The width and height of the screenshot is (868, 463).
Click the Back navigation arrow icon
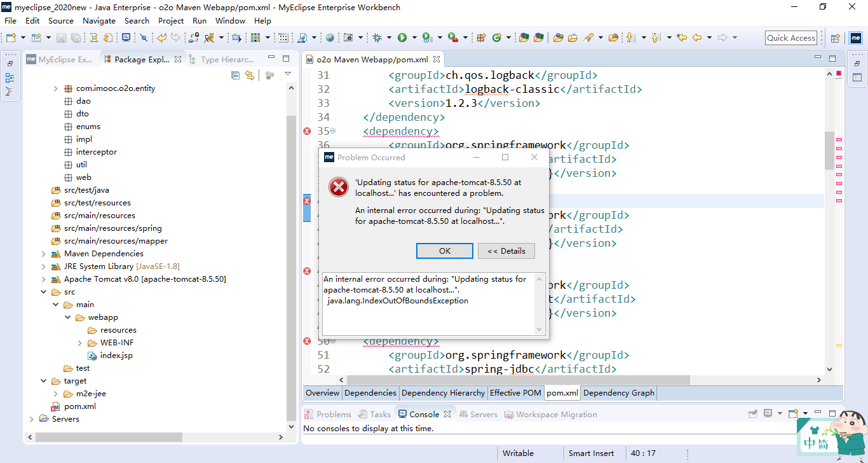coord(697,38)
